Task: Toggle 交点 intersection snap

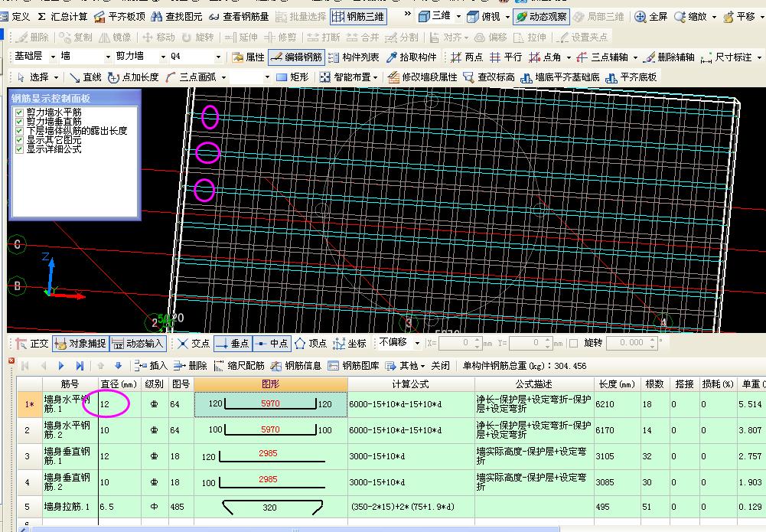Action: click(x=194, y=344)
